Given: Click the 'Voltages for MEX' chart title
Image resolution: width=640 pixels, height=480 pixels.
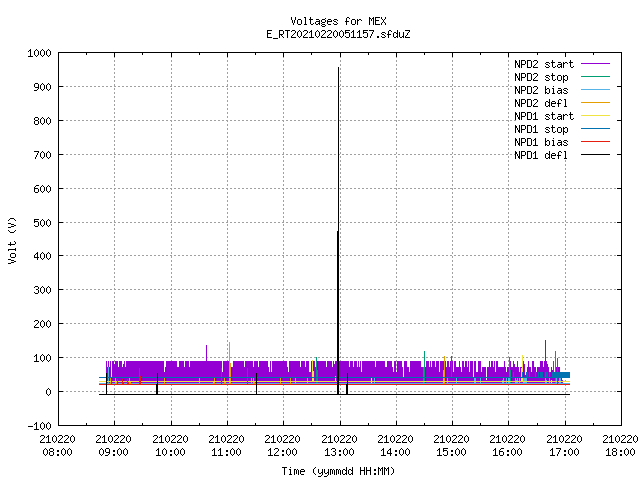Looking at the screenshot, I should (x=338, y=21).
